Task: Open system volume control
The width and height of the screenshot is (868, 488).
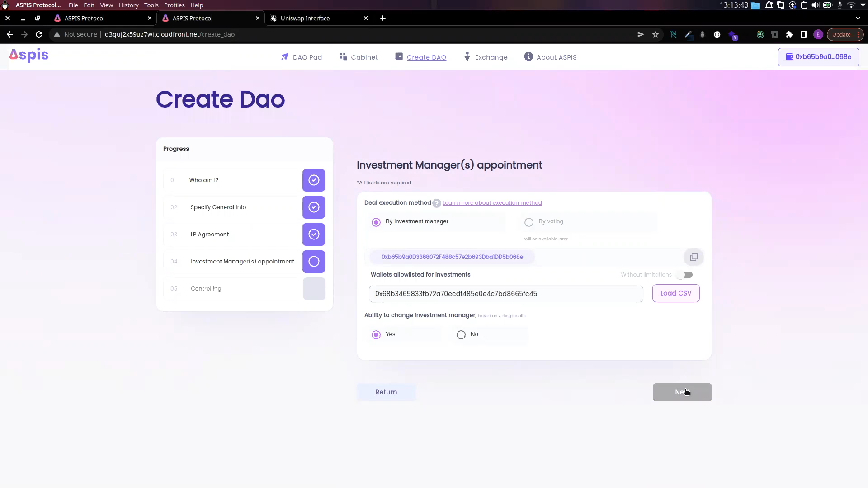Action: tap(816, 5)
